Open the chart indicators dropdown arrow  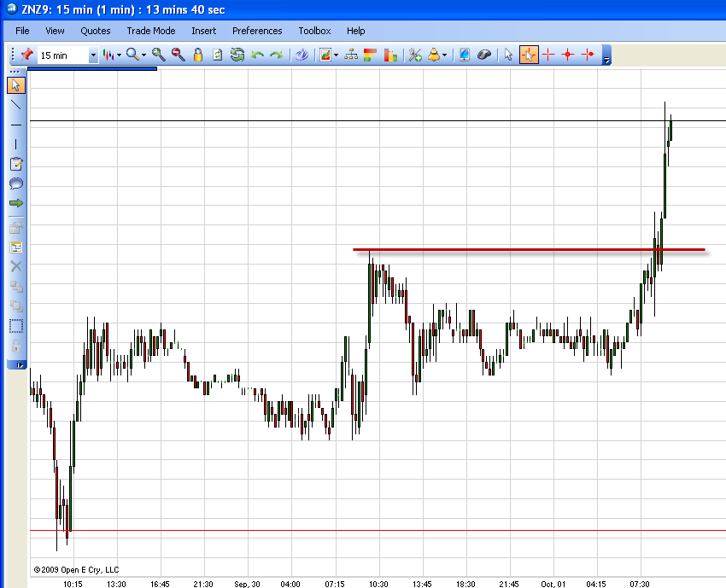pos(337,55)
